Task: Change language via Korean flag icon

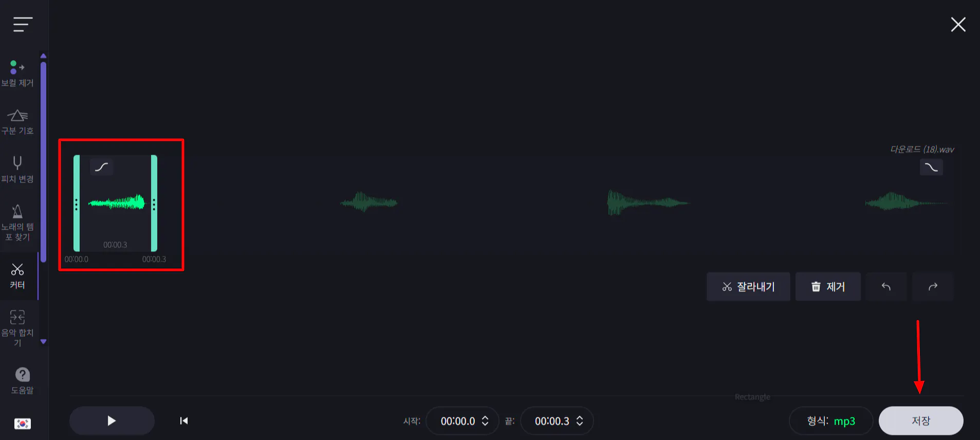Action: click(x=23, y=424)
